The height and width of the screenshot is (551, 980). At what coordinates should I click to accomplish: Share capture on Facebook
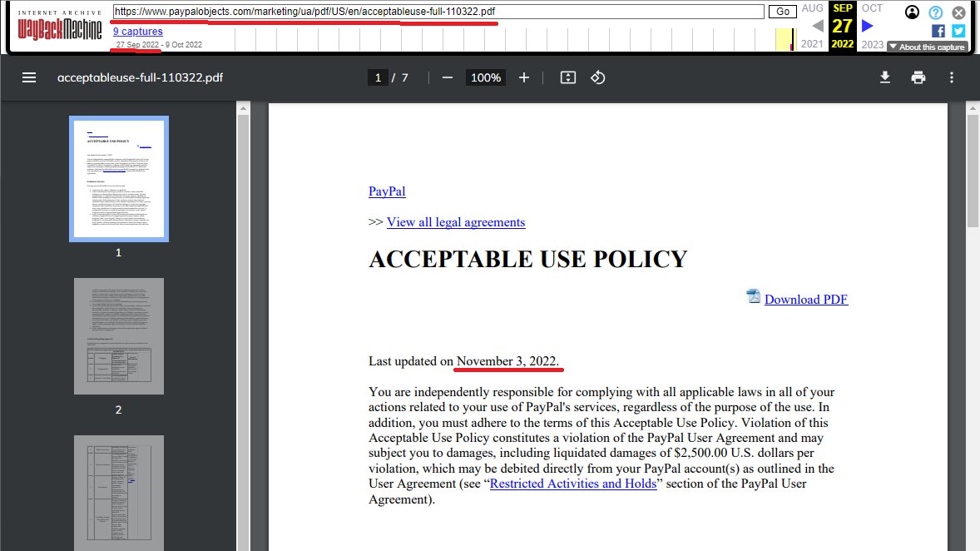(938, 31)
